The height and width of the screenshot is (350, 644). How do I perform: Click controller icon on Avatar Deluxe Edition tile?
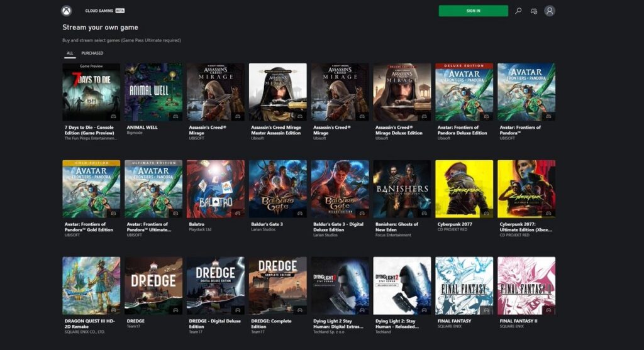(486, 116)
